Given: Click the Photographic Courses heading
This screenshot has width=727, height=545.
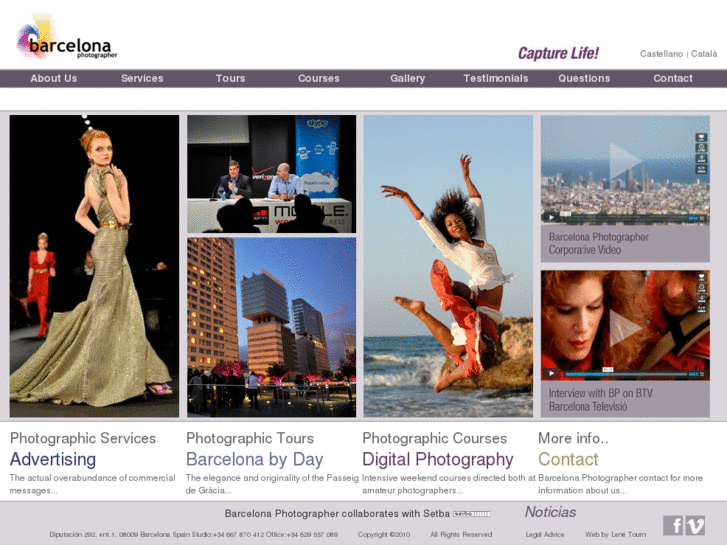Looking at the screenshot, I should pyautogui.click(x=434, y=438).
